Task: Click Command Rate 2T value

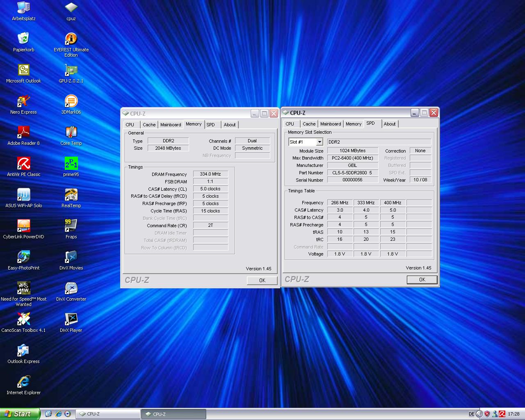Action: tap(210, 226)
